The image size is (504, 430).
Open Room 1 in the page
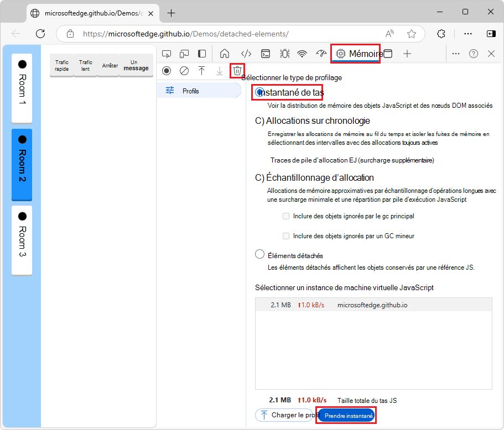pyautogui.click(x=22, y=88)
